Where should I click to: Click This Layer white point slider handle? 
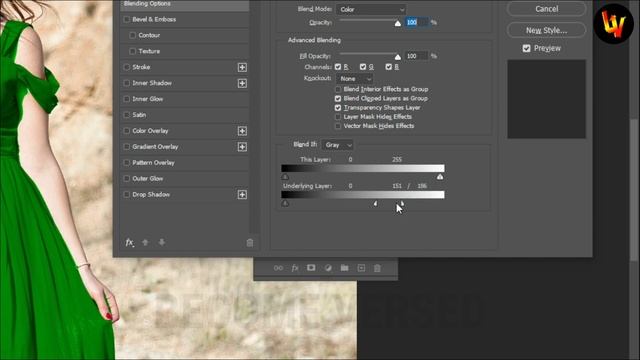[440, 177]
